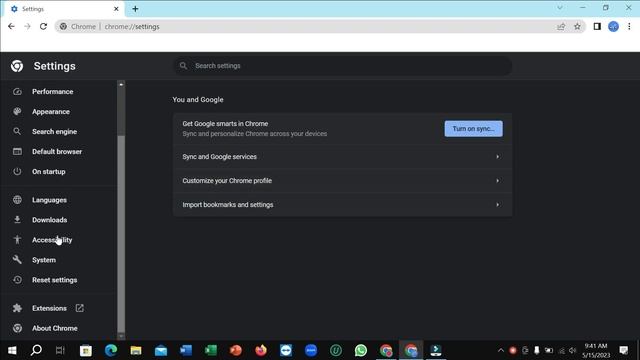This screenshot has width=640, height=360.
Task: Open System settings section
Action: coord(44,260)
